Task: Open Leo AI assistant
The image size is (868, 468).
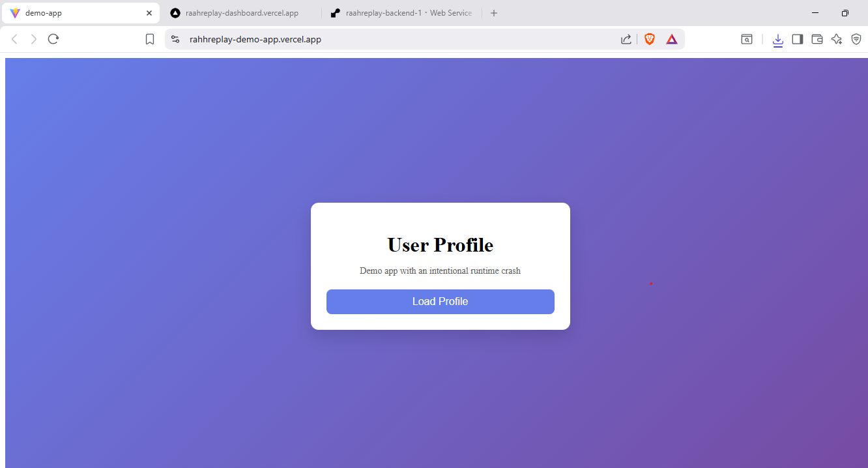Action: point(837,39)
